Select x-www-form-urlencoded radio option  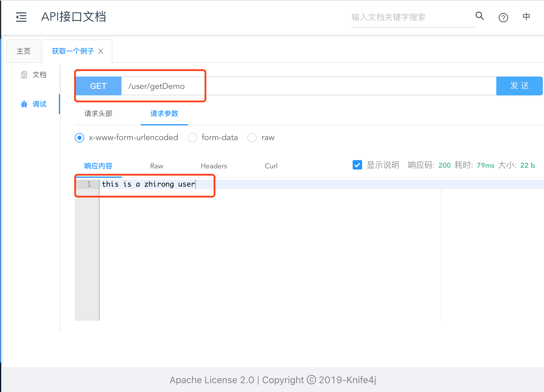click(79, 138)
